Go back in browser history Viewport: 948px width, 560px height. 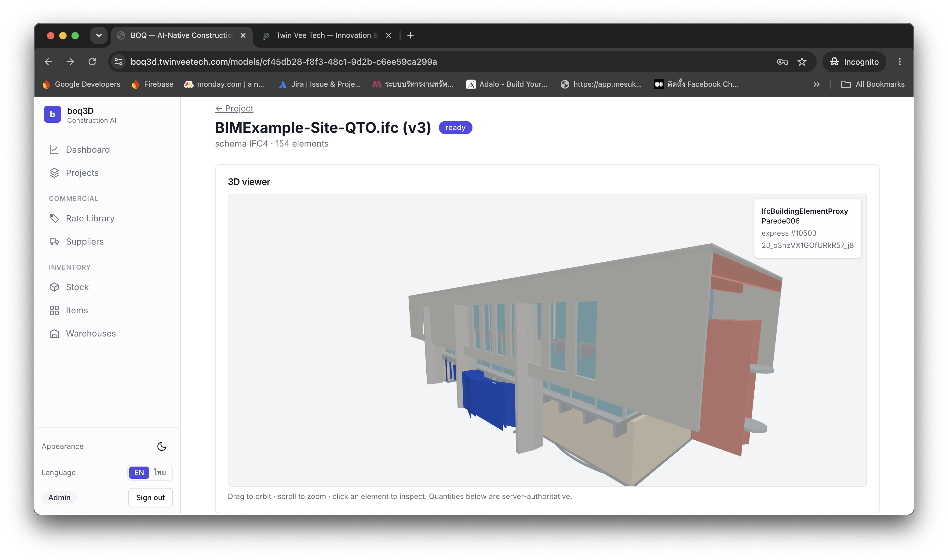[48, 61]
